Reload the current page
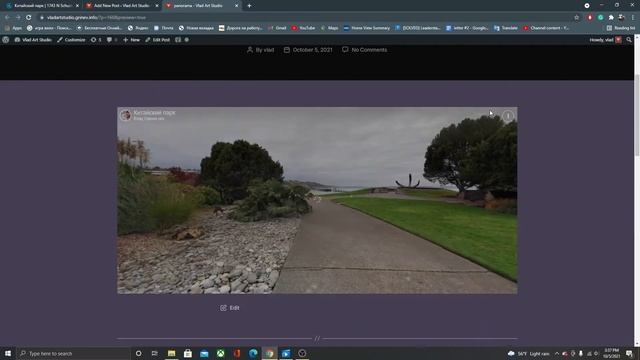This screenshot has height=360, width=640. [x=29, y=17]
